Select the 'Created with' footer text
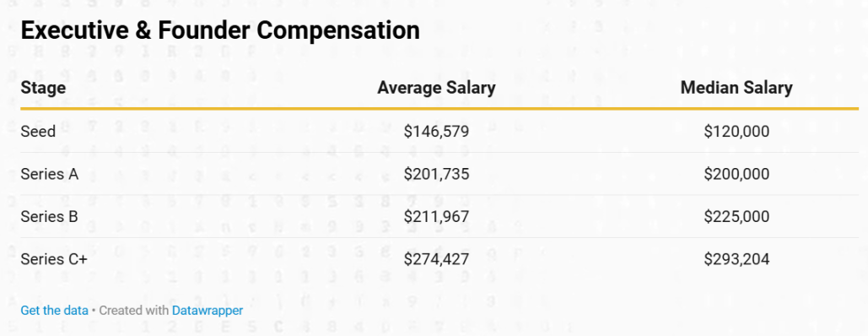The image size is (868, 336). (134, 311)
